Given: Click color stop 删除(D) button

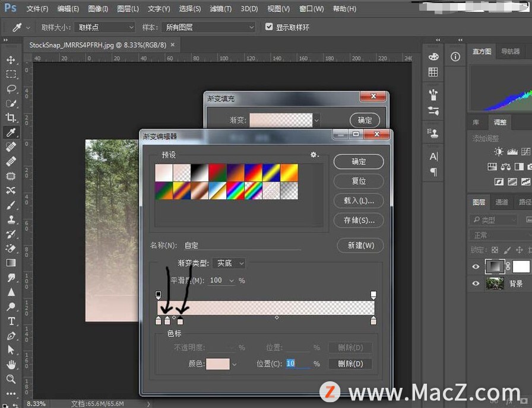Looking at the screenshot, I should (x=350, y=364).
